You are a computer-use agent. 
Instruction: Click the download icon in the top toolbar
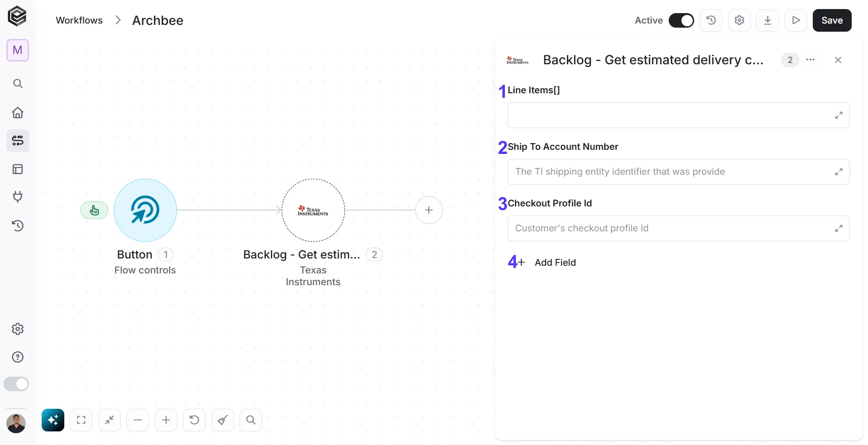[x=767, y=20]
